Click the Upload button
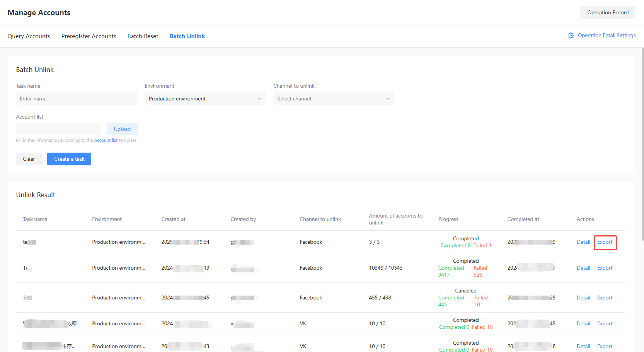This screenshot has width=644, height=352. coord(122,129)
